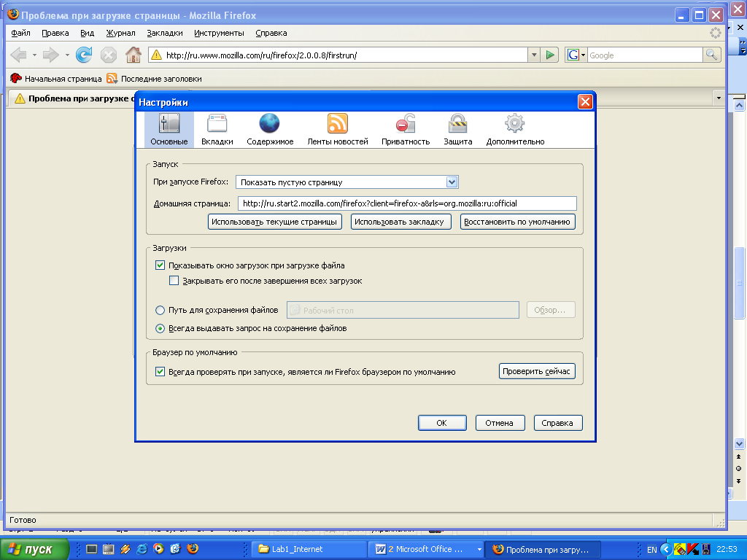Image resolution: width=747 pixels, height=560 pixels.
Task: Click the Stop loading button
Action: [109, 55]
